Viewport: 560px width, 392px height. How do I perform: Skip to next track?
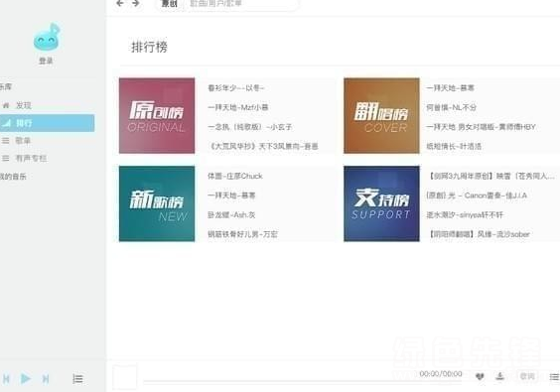click(46, 378)
